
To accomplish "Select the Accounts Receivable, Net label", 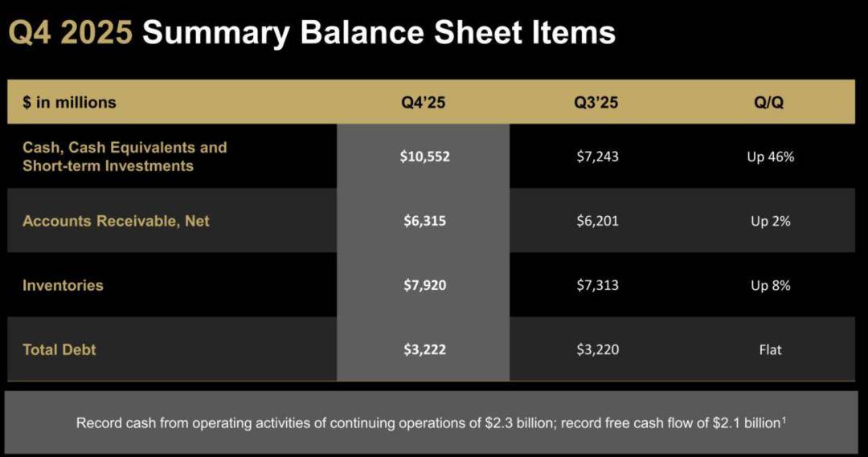I will [x=116, y=221].
